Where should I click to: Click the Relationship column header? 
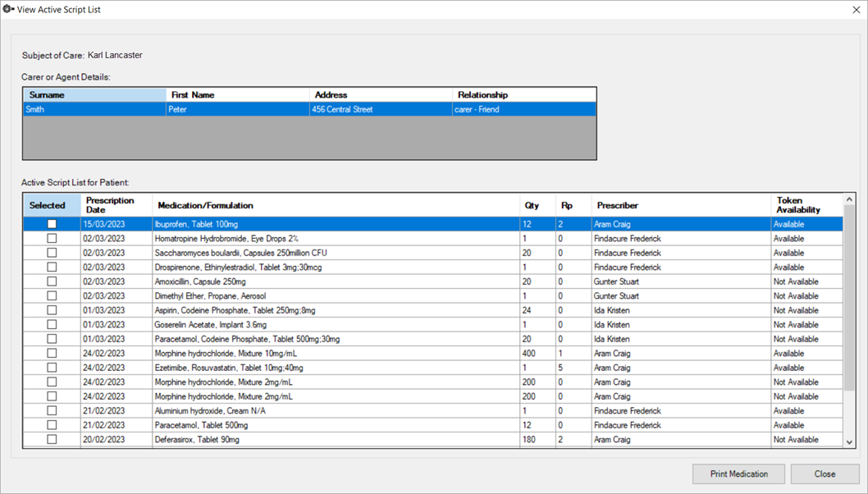pos(524,94)
